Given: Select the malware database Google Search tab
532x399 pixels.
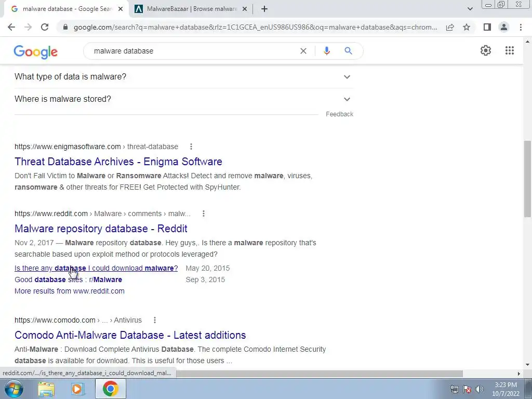Looking at the screenshot, I should tap(66, 9).
